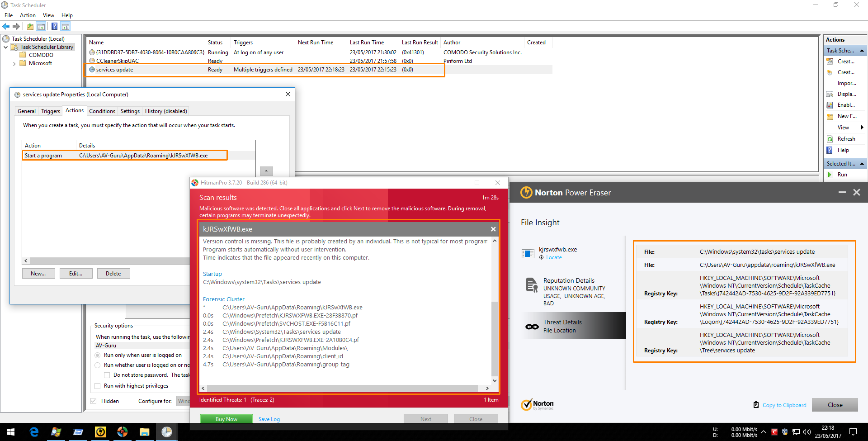Click HitmanPro results vertical scrollbar thumb
Image resolution: width=868 pixels, height=441 pixels.
click(495, 338)
